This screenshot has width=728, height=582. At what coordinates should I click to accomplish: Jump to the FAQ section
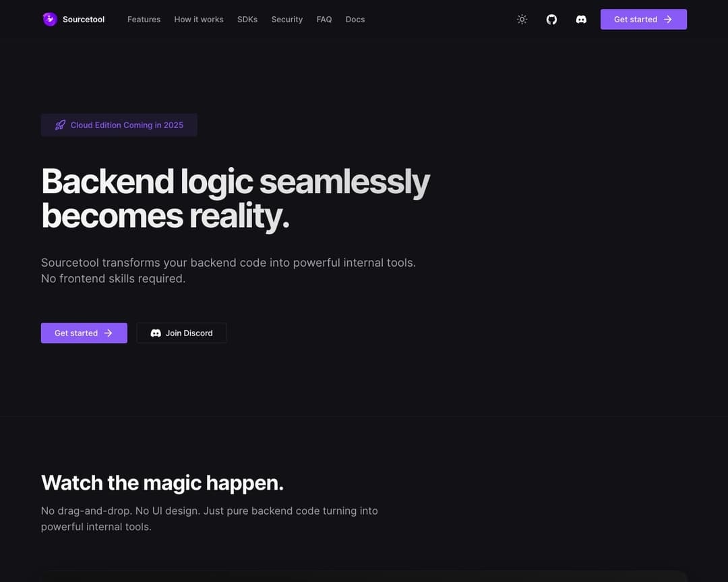coord(324,20)
